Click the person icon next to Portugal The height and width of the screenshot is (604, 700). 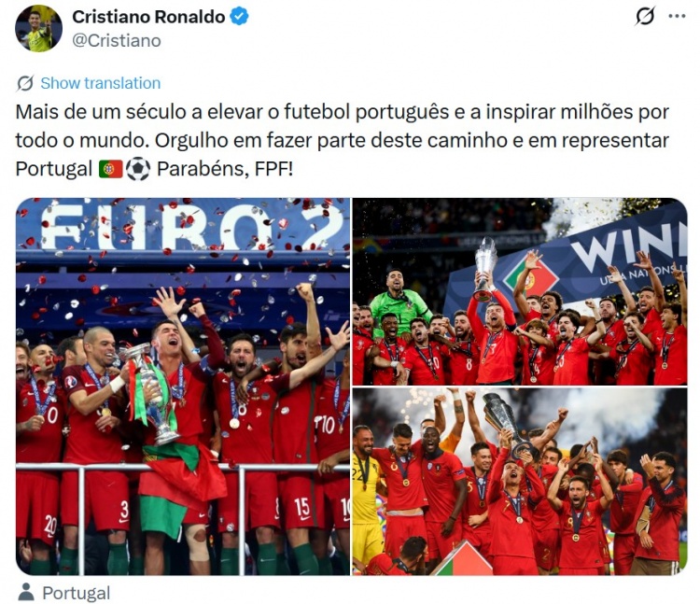pos(26,592)
